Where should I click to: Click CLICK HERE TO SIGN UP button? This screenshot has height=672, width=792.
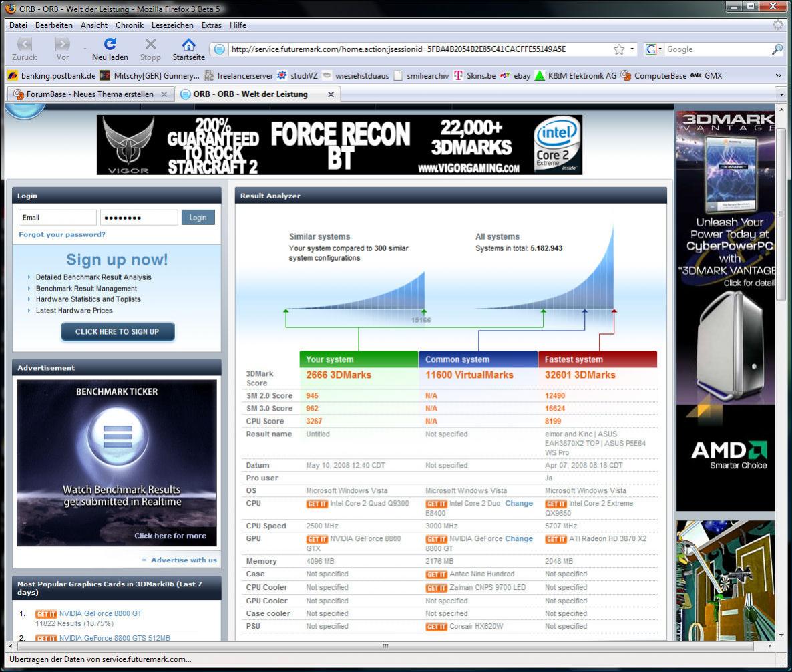pyautogui.click(x=118, y=332)
